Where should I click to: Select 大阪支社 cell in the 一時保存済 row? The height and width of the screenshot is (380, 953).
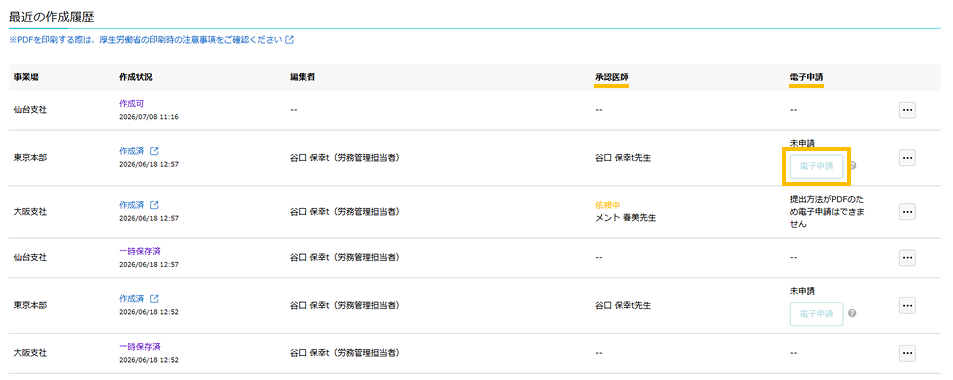30,353
